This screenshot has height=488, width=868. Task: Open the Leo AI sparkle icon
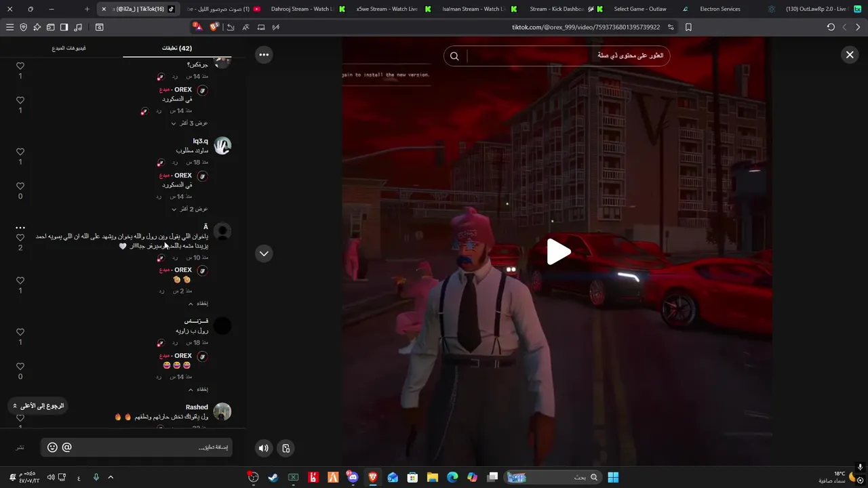point(37,27)
